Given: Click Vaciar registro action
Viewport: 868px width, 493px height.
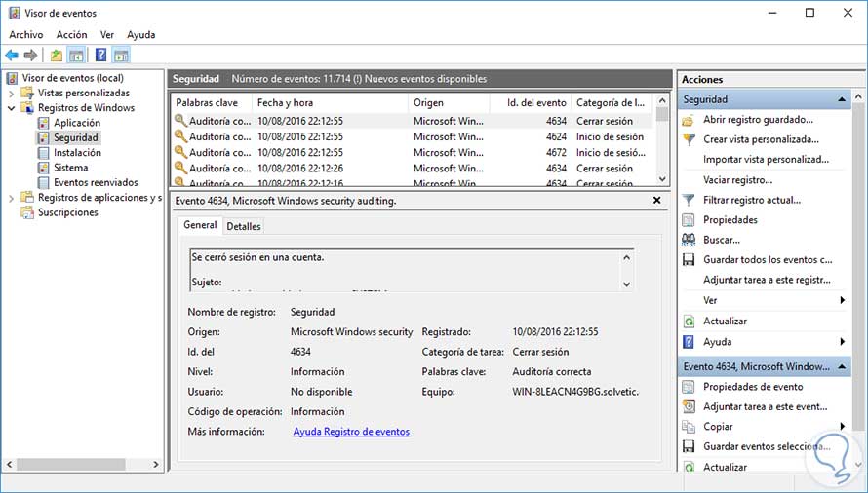Looking at the screenshot, I should 737,179.
